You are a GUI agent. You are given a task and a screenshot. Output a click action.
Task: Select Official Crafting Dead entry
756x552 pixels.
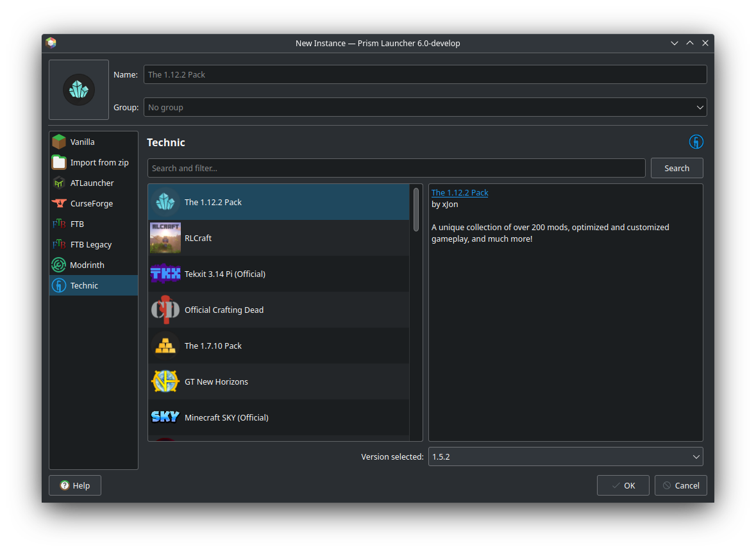pos(279,310)
